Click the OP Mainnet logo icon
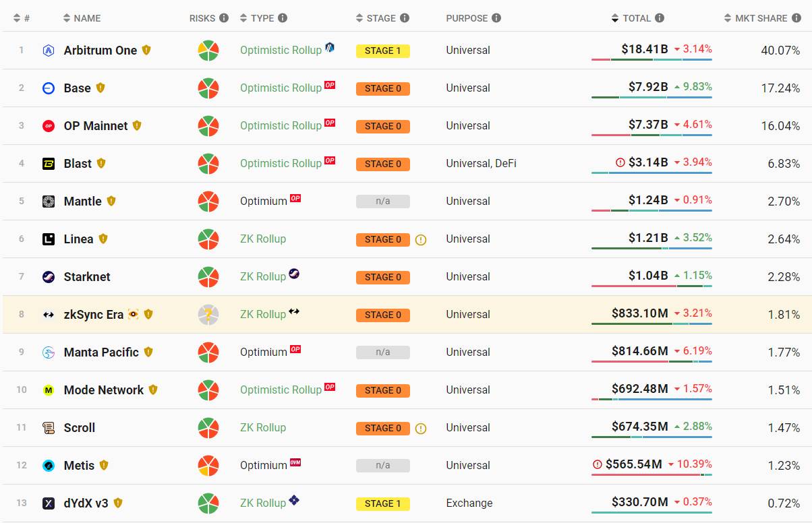Screen dimensions: 812x523 point(49,126)
